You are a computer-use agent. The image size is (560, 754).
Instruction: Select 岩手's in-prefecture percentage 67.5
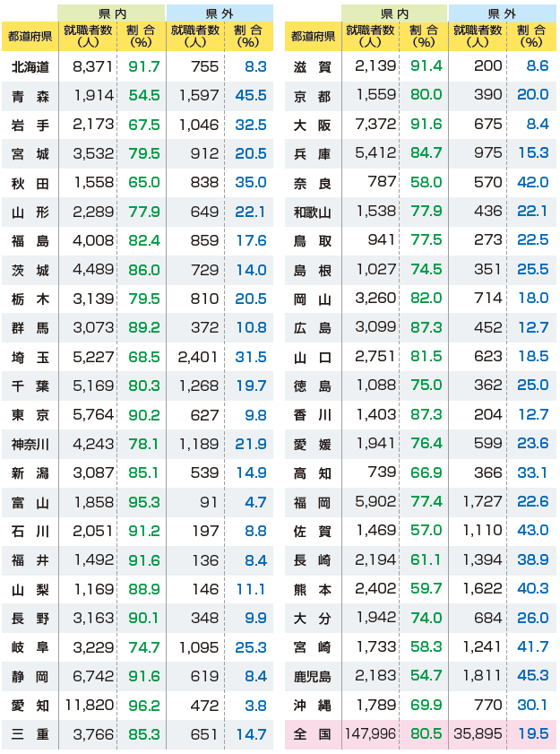coord(144,125)
